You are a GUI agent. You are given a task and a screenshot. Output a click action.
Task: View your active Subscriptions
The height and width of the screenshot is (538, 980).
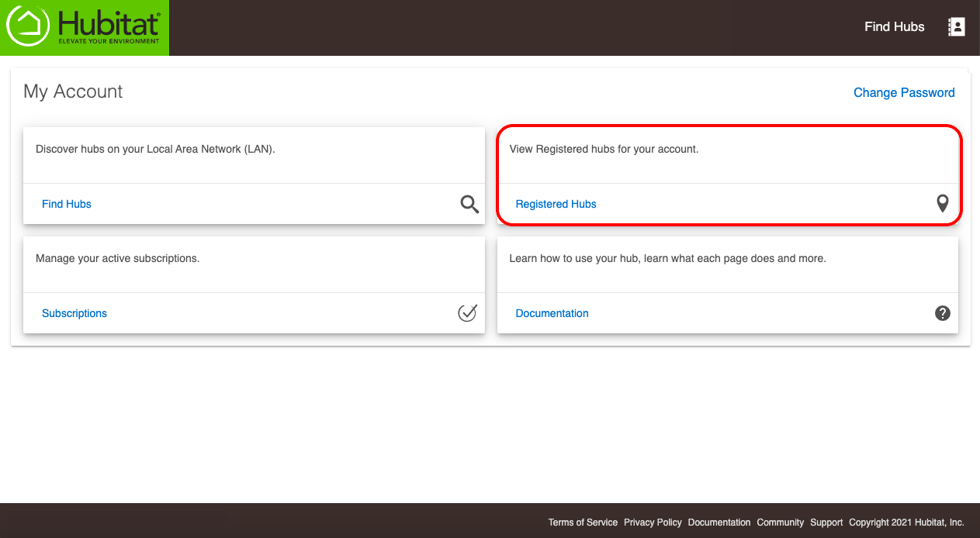(x=74, y=313)
